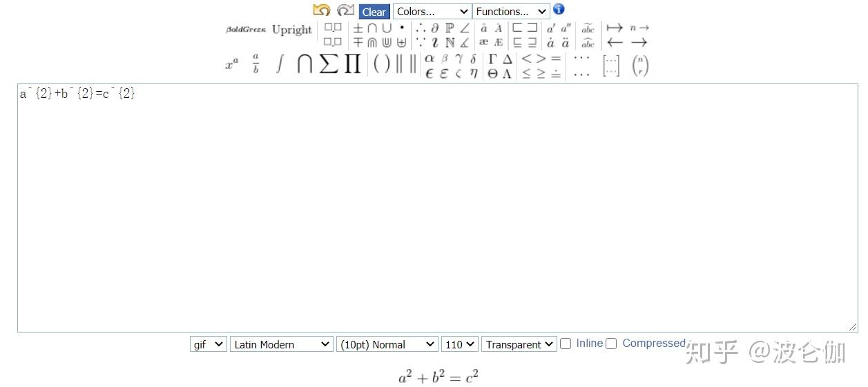Choose the BoldGreek font style
Viewport: 868px width, 387px height.
tap(246, 30)
